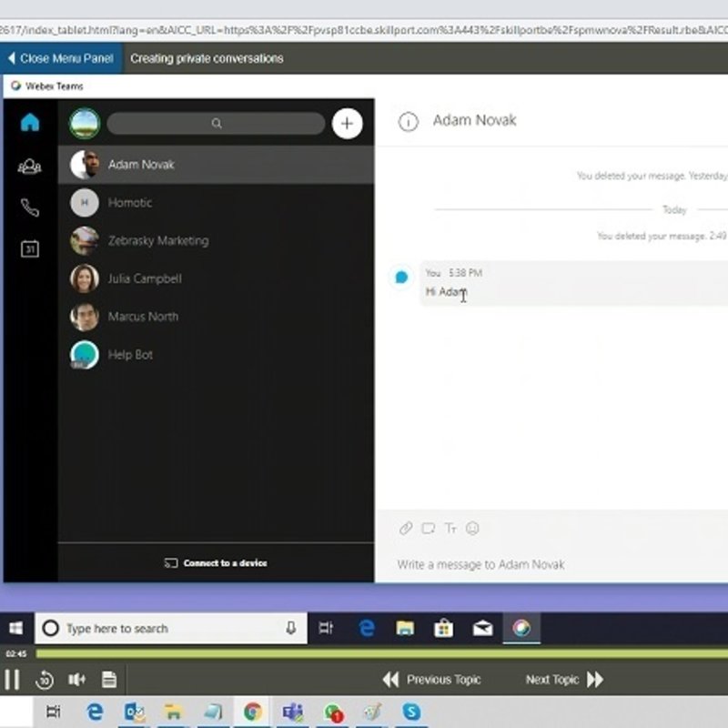Image resolution: width=728 pixels, height=728 pixels.
Task: Click the plus button to create conversation
Action: coord(347,124)
